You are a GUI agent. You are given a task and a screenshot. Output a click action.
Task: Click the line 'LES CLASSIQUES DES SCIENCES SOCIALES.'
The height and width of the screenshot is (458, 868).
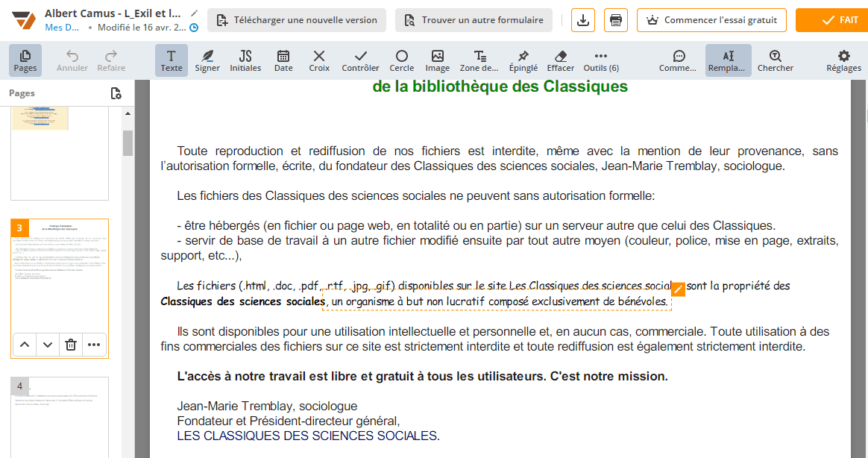[x=308, y=436]
